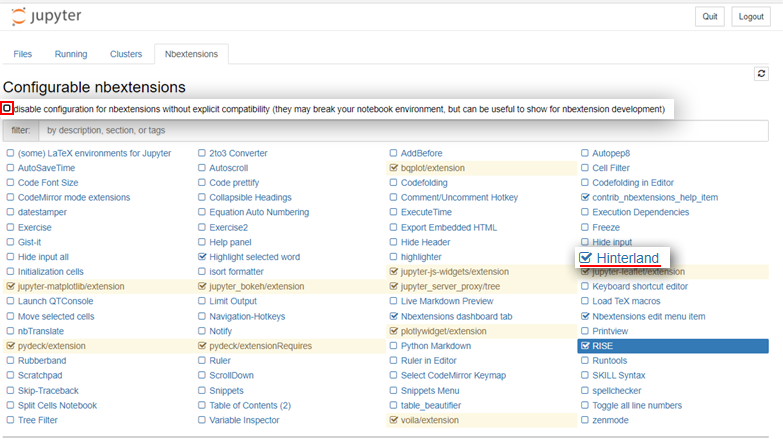
Task: Open the Codefolding extension link
Action: tap(424, 183)
